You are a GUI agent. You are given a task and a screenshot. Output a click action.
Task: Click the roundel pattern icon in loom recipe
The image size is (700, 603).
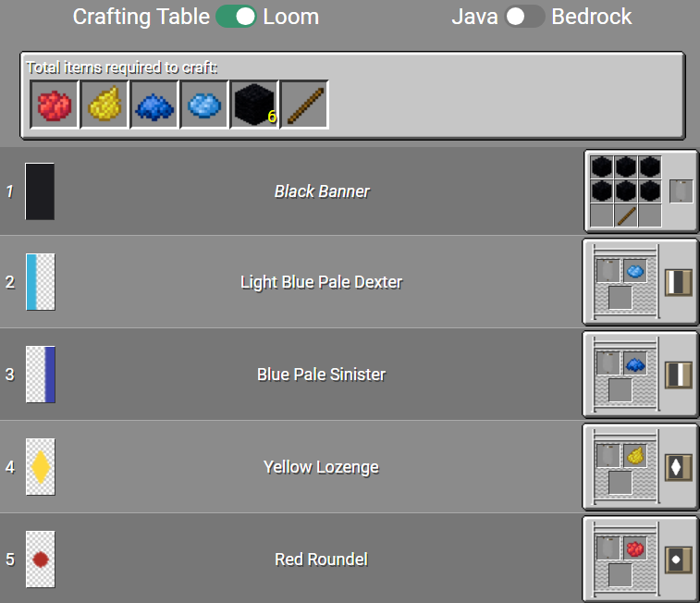(678, 559)
